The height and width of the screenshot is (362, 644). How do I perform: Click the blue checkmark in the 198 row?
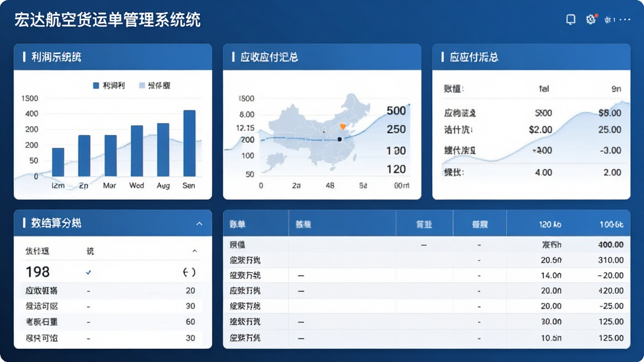[88, 272]
